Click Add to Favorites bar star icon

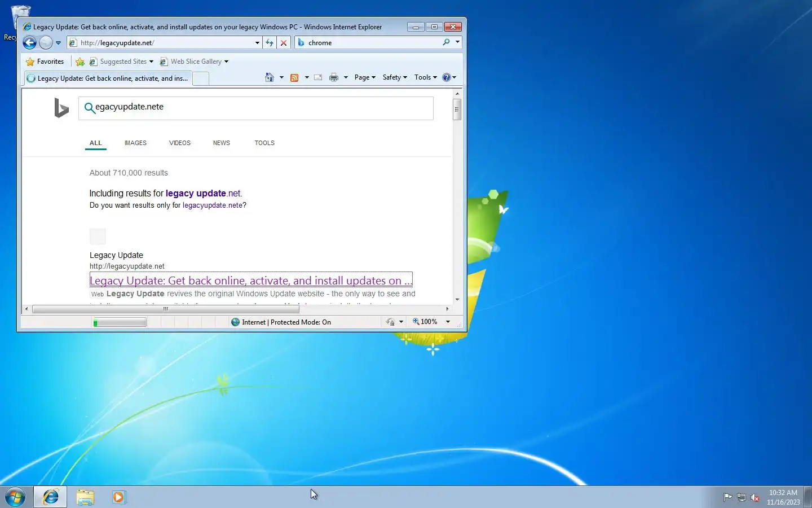tap(80, 62)
